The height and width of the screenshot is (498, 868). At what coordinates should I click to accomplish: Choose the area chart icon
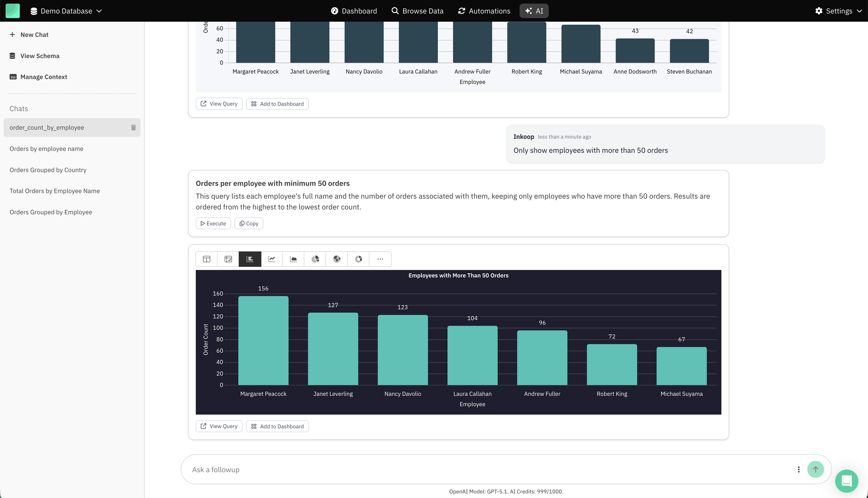pos(293,259)
